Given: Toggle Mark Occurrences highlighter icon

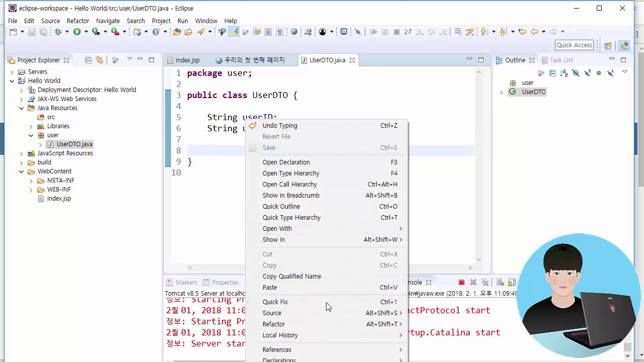Looking at the screenshot, I should 234,32.
